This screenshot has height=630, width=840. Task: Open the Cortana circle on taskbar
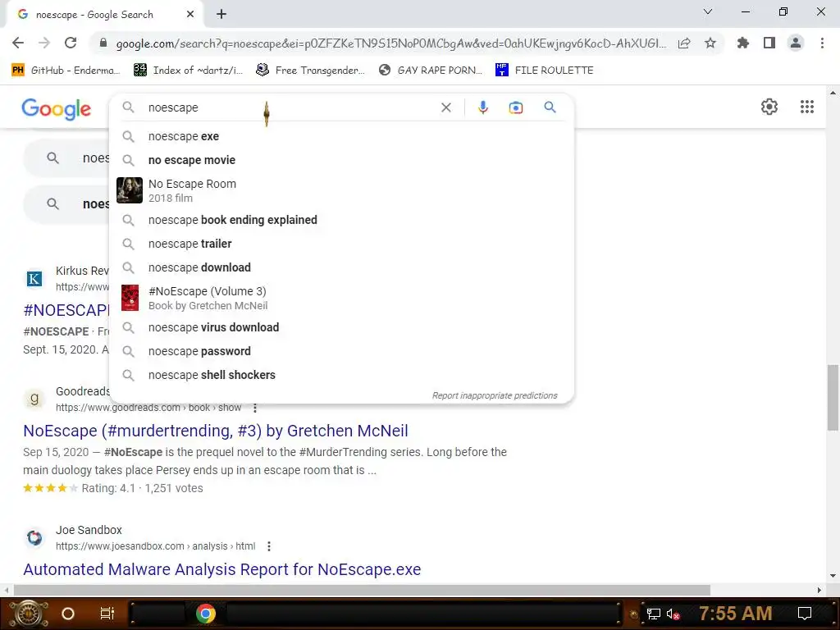pos(68,614)
